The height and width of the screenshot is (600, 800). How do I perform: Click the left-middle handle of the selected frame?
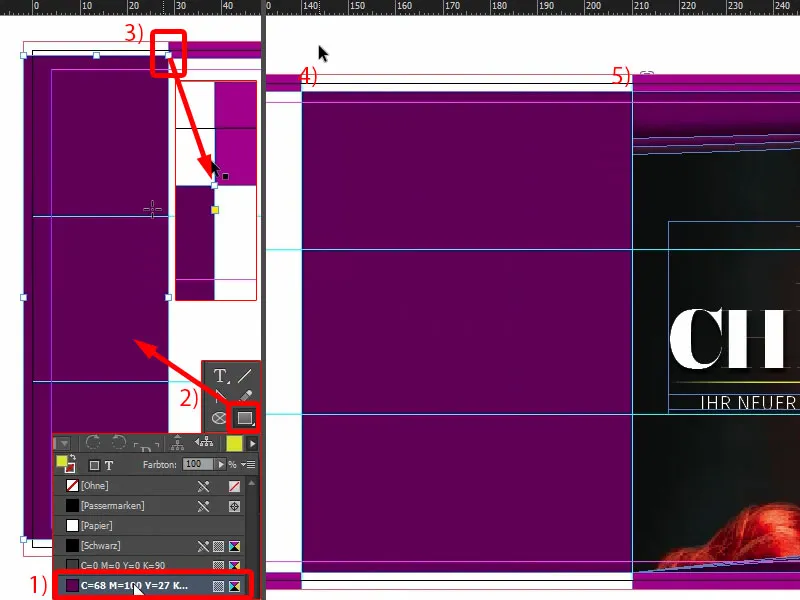23,297
